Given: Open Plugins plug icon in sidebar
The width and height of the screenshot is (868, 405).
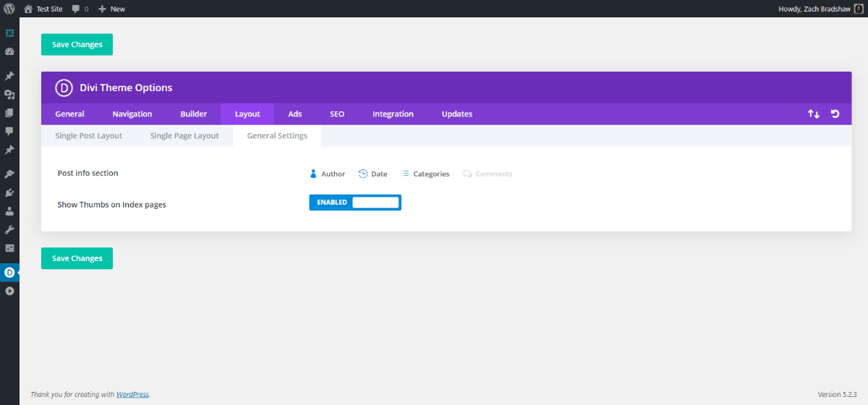Looking at the screenshot, I should pos(9,193).
